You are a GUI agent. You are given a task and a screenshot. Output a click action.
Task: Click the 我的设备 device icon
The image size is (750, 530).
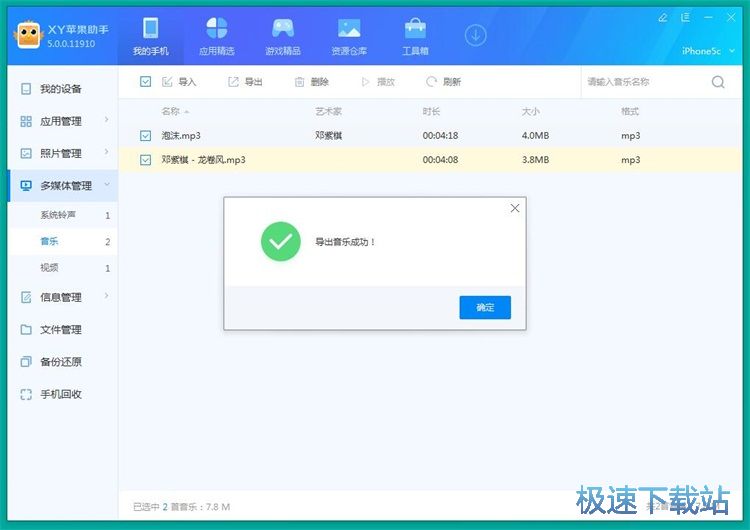tap(26, 89)
